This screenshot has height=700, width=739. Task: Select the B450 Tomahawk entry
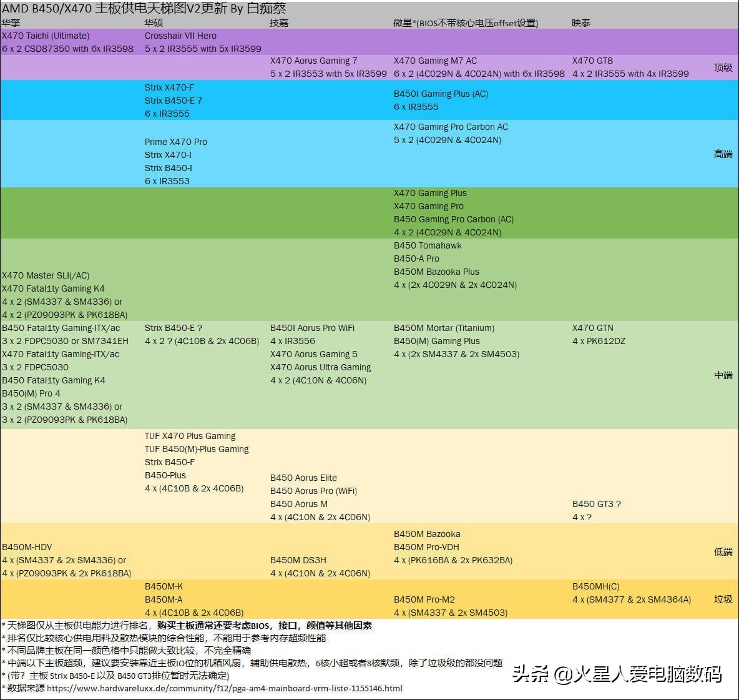pyautogui.click(x=428, y=245)
